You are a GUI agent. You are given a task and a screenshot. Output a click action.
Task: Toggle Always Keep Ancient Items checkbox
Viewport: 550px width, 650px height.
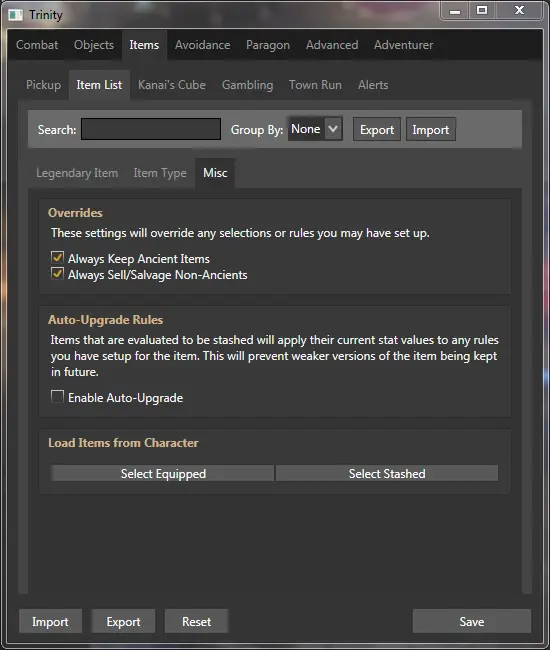tap(57, 257)
